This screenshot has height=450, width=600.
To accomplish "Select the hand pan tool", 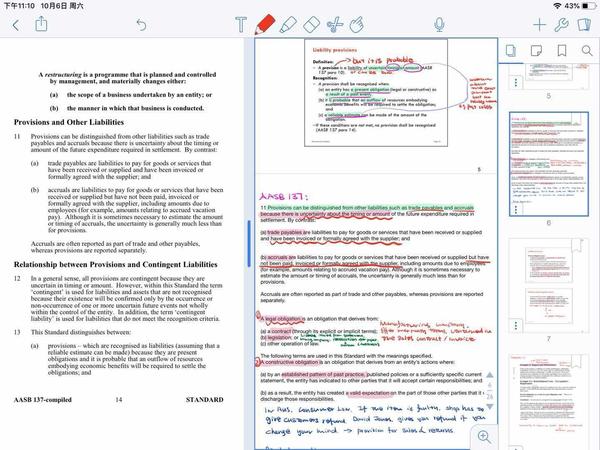I will [x=357, y=25].
